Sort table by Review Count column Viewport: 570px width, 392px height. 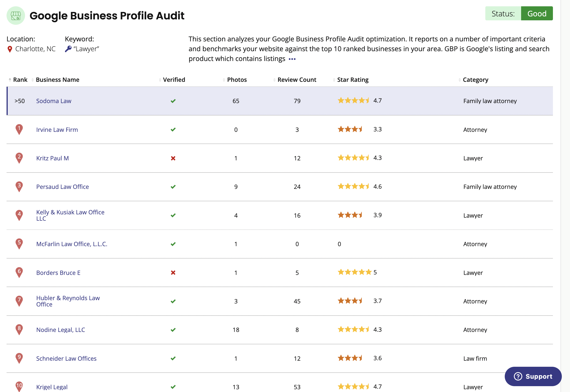point(294,80)
